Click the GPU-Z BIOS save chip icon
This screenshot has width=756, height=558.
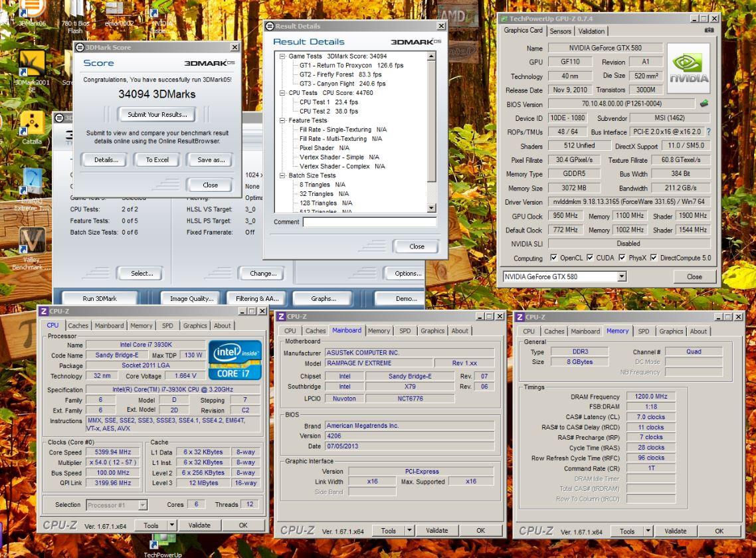click(x=704, y=103)
